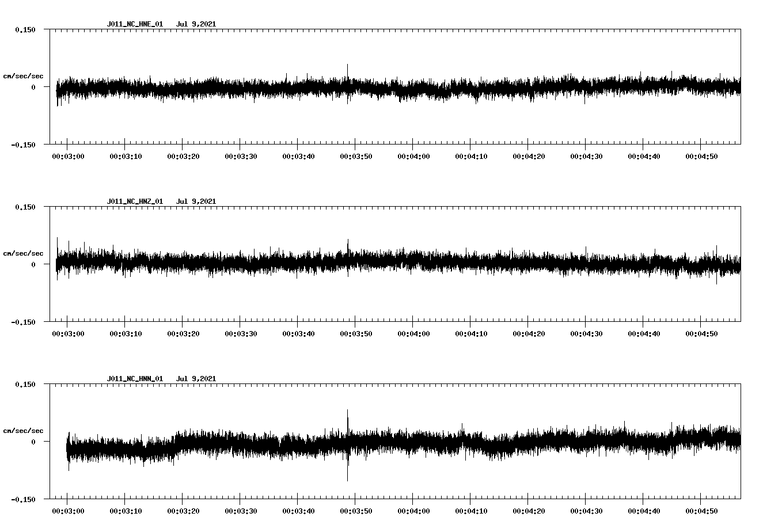
Task: Select the cm/sec/sec label of top plot
Action: click(24, 75)
